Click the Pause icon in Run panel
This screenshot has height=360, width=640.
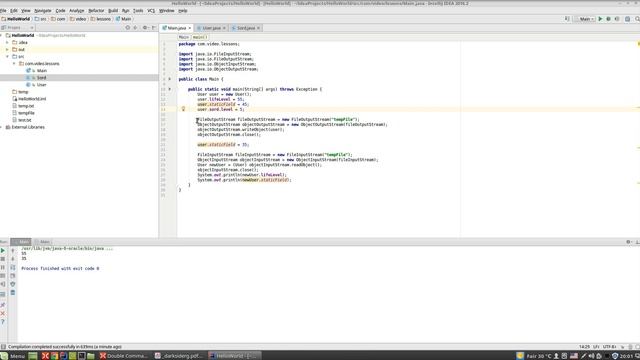pos(3,267)
